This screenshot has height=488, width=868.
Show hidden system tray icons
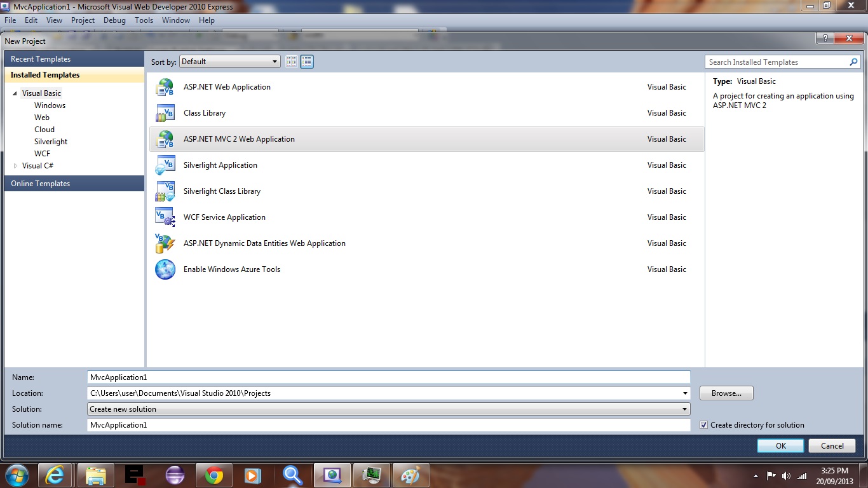point(756,475)
